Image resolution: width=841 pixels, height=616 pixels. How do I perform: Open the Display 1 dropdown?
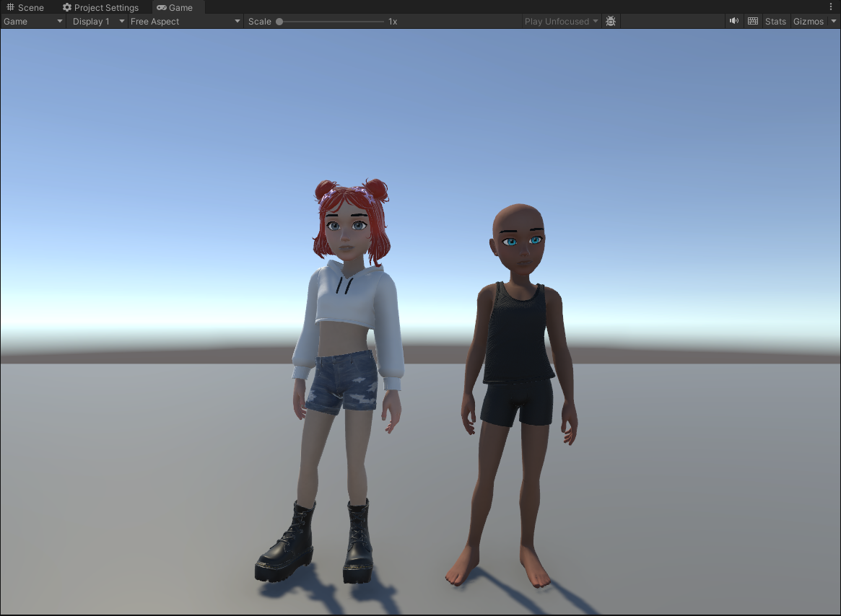pos(97,21)
